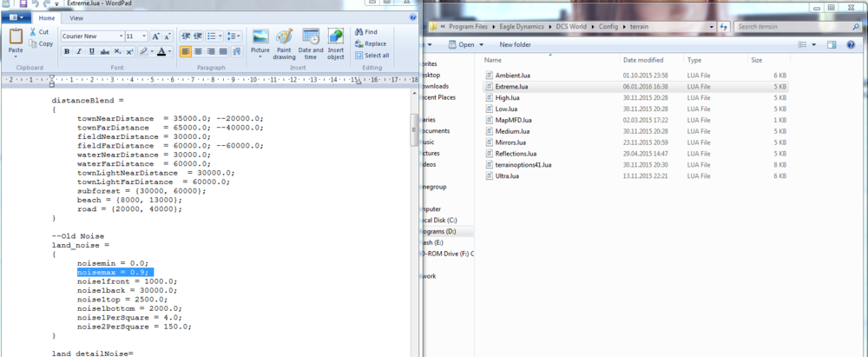Image resolution: width=868 pixels, height=357 pixels.
Task: Go to Config in the address breadcrumb
Action: click(608, 27)
